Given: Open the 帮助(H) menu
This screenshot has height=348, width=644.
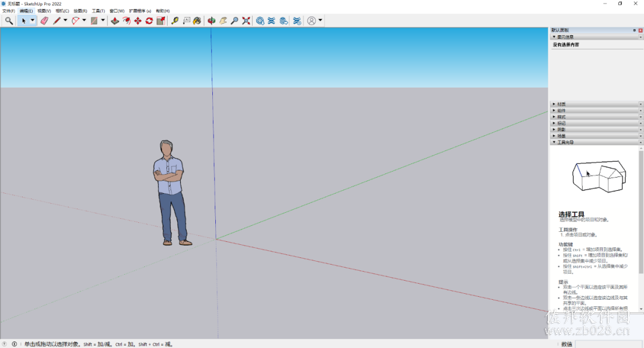Looking at the screenshot, I should 163,11.
